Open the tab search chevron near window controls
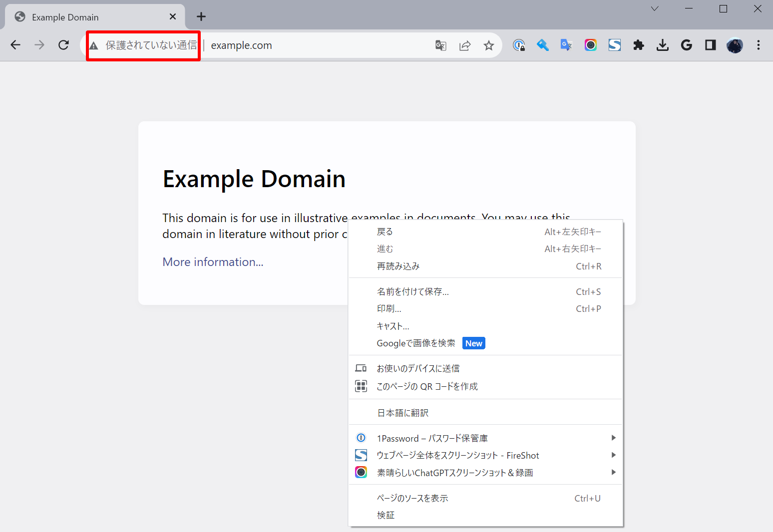 pos(654,8)
